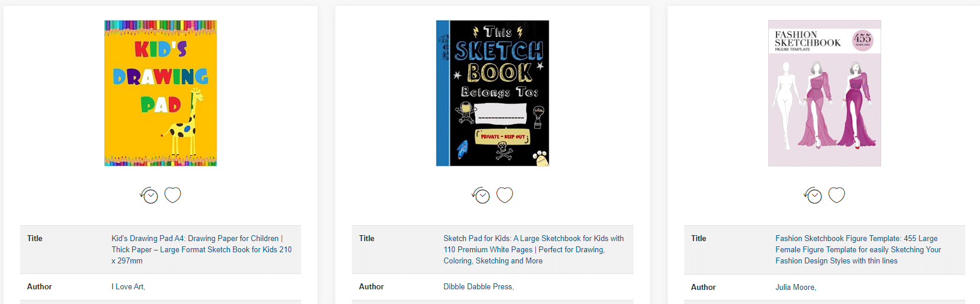Viewport: 980px width, 304px height.
Task: Click the clock icon below This Sketch Book cover
Action: [x=481, y=195]
